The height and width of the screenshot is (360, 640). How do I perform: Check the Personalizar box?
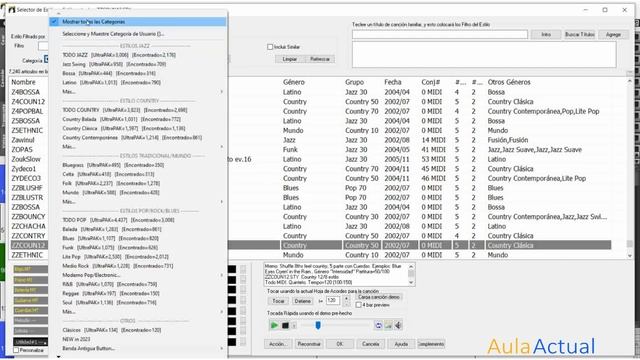pos(16,350)
